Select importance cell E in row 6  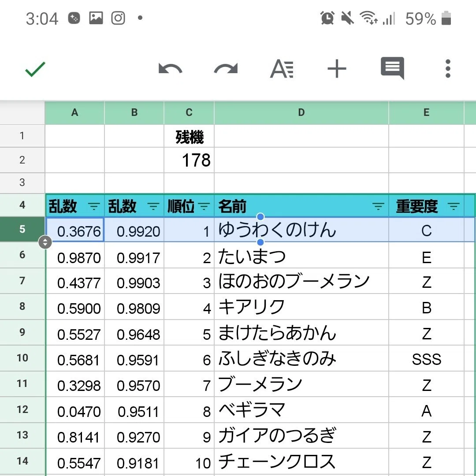tap(426, 255)
